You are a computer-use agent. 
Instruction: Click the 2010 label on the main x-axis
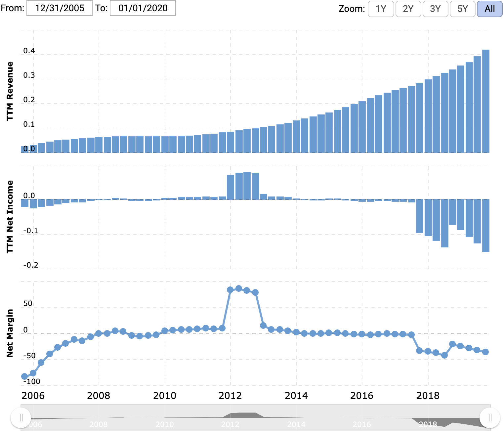pyautogui.click(x=165, y=395)
